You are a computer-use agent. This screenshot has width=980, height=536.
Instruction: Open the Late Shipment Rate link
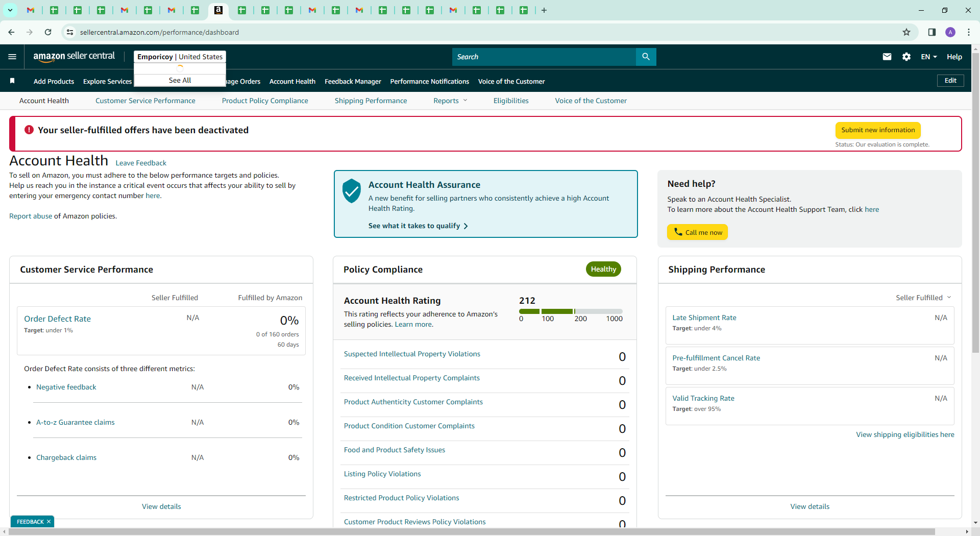tap(704, 318)
